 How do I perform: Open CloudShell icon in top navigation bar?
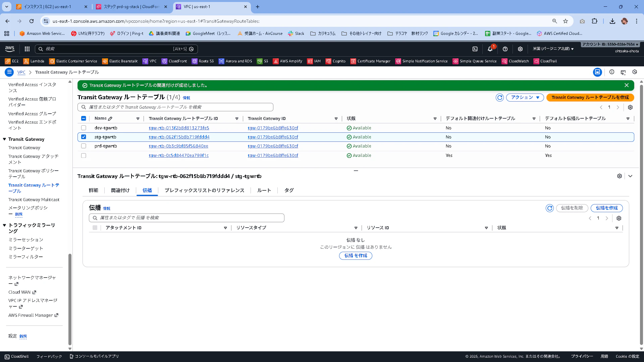tap(475, 49)
